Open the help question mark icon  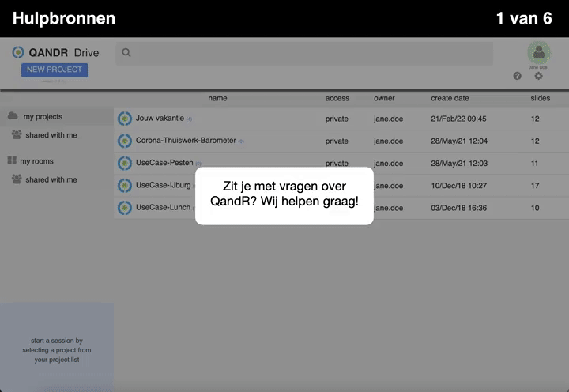(x=518, y=77)
